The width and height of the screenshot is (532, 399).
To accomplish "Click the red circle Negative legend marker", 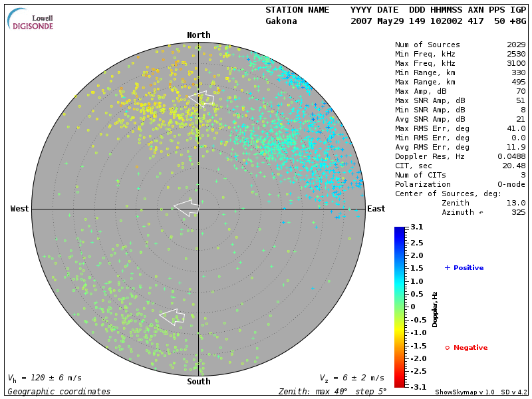I will click(448, 347).
